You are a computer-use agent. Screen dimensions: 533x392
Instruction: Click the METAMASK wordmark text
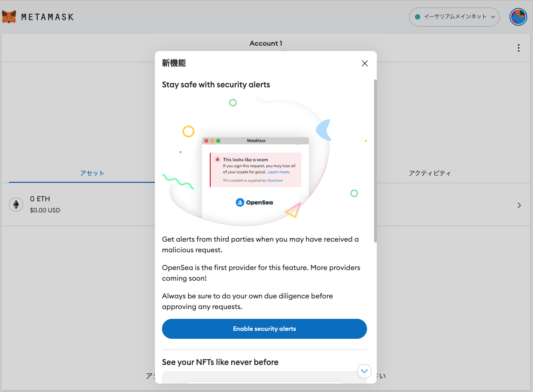tap(47, 17)
